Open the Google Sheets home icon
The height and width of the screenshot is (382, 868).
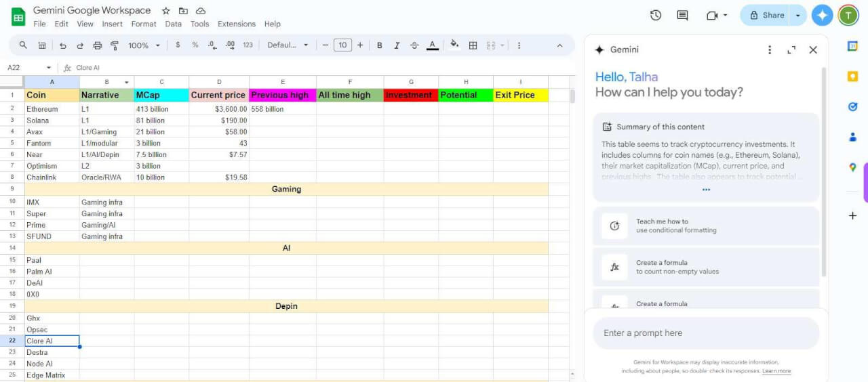(18, 17)
